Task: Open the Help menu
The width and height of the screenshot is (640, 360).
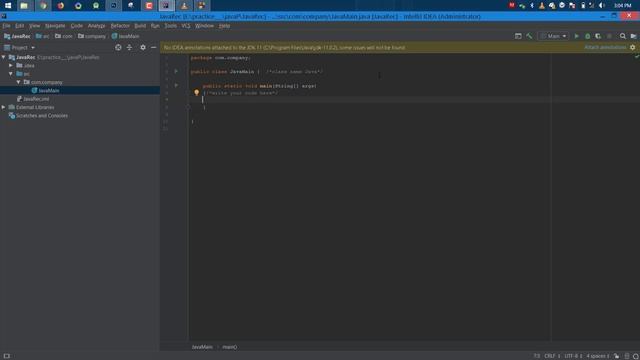Action: click(x=224, y=26)
